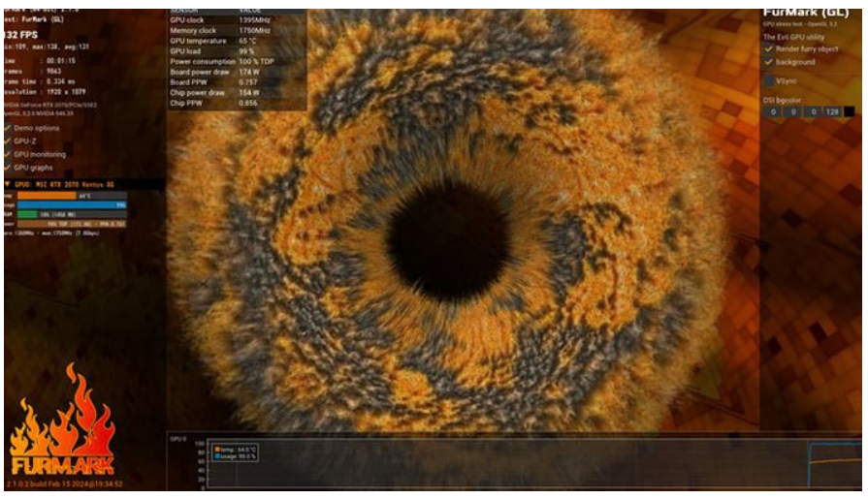Open the black OSI bgcolor swatch
The height and width of the screenshot is (499, 868).
(x=848, y=111)
